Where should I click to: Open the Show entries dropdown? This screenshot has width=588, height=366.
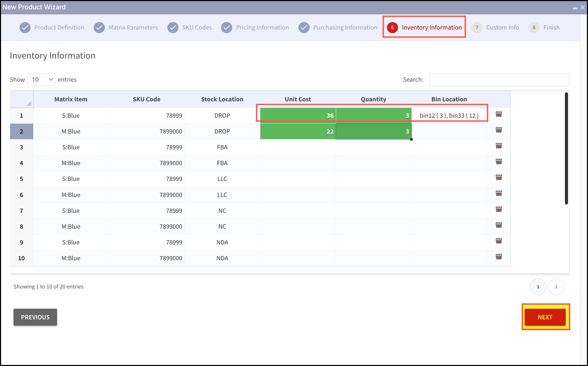(41, 80)
